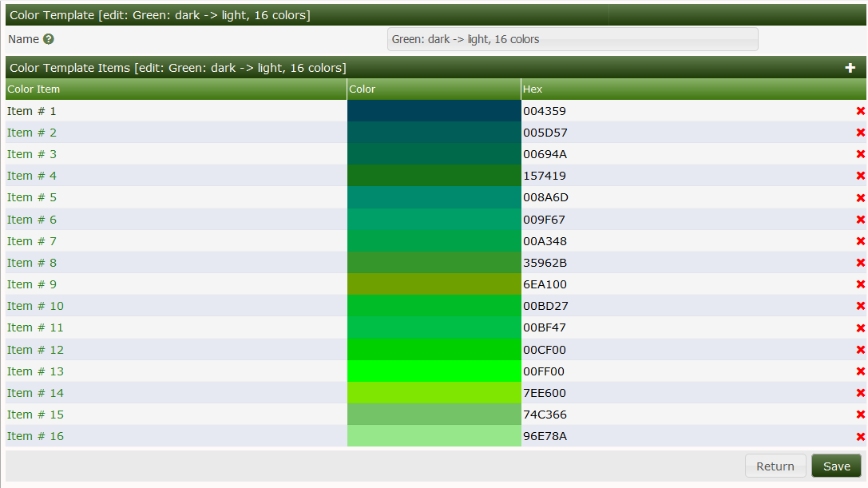Delete Item # 1 with red X

(x=860, y=111)
